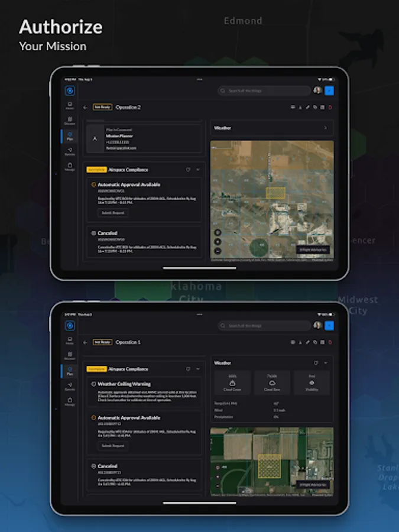The height and width of the screenshot is (532, 399).
Task: Open Manage in Operation 2 sidebar
Action: tap(70, 167)
